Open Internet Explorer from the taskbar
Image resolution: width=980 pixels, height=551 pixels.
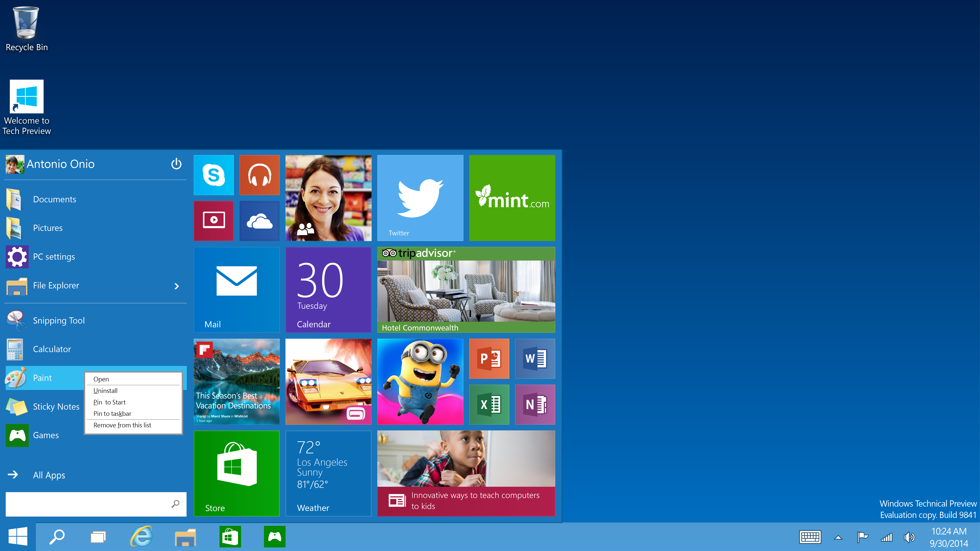pyautogui.click(x=142, y=537)
